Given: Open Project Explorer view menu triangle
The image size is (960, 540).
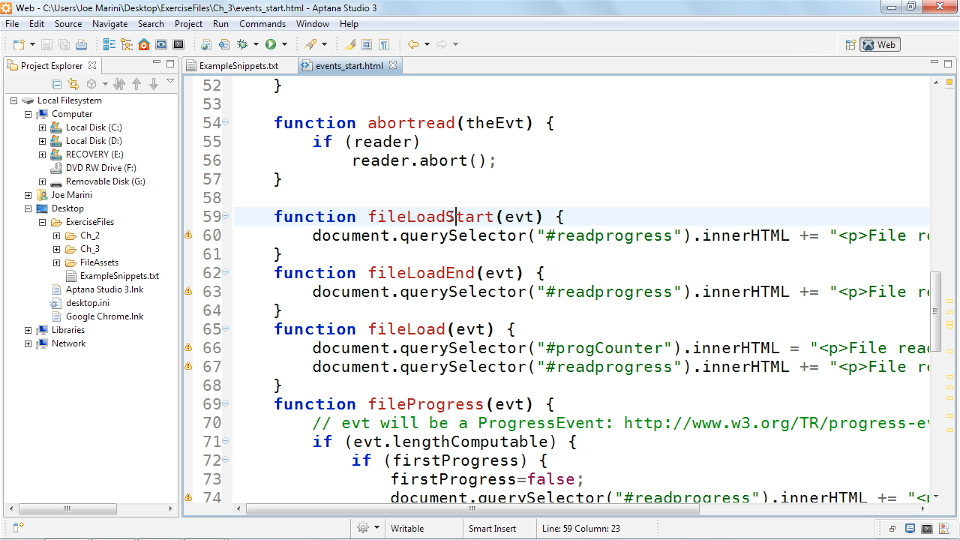Looking at the screenshot, I should point(170,82).
